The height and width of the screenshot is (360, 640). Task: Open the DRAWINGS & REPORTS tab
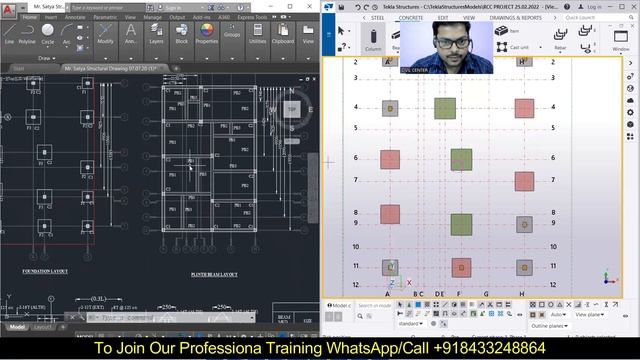pos(516,18)
